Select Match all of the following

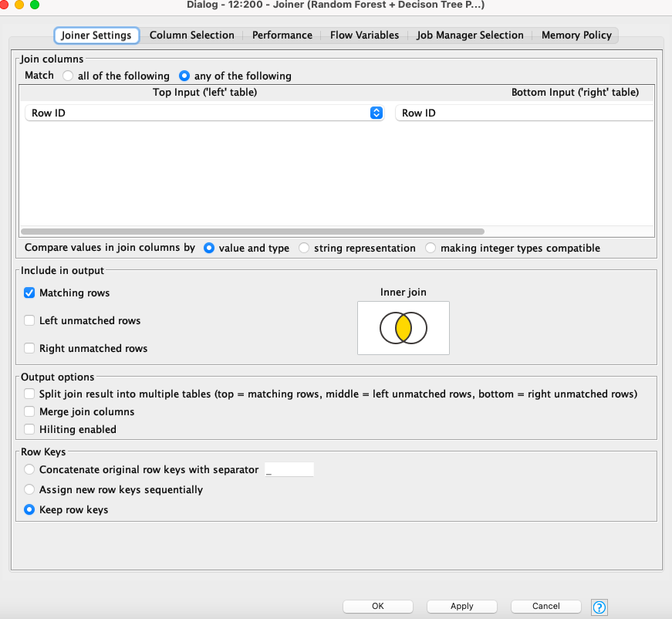pyautogui.click(x=67, y=76)
